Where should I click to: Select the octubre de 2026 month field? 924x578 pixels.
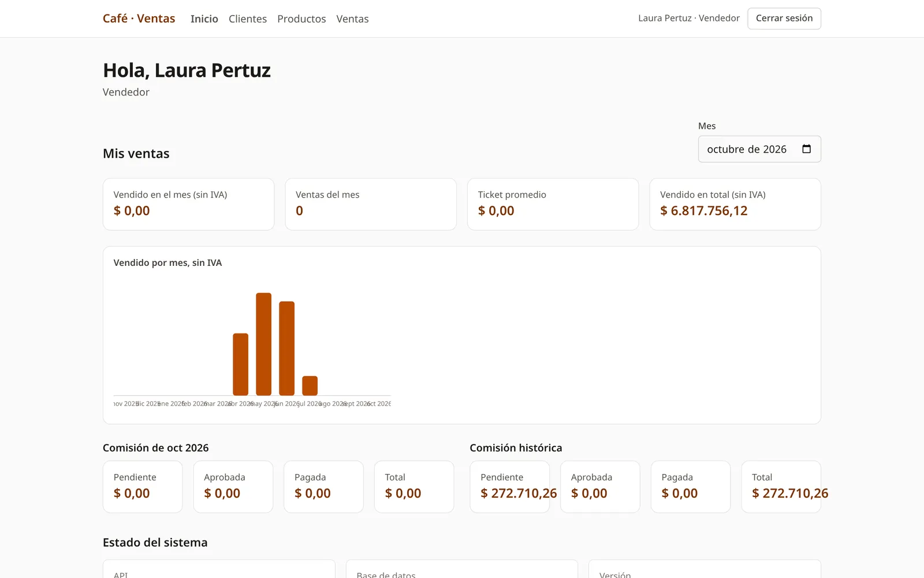[x=759, y=149]
